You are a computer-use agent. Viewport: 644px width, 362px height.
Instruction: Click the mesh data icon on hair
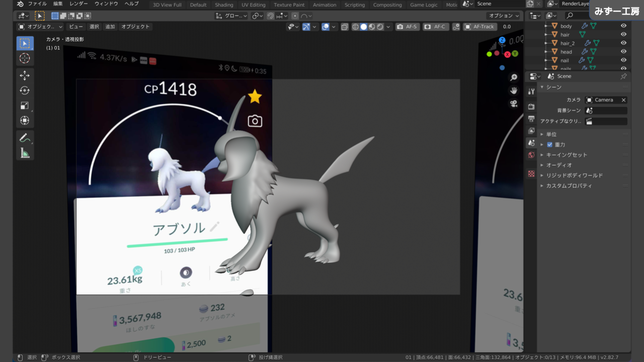[x=582, y=35]
